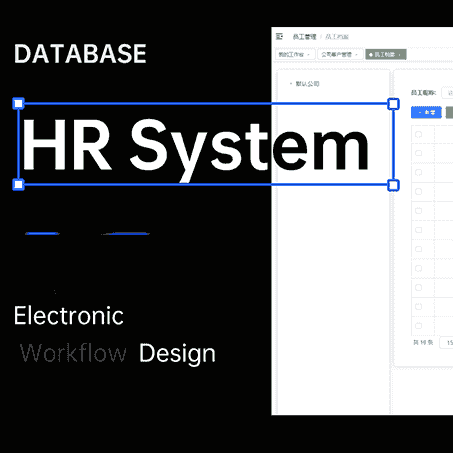Click the DATABASE heading text
Image resolution: width=453 pixels, height=453 pixels.
coord(80,54)
